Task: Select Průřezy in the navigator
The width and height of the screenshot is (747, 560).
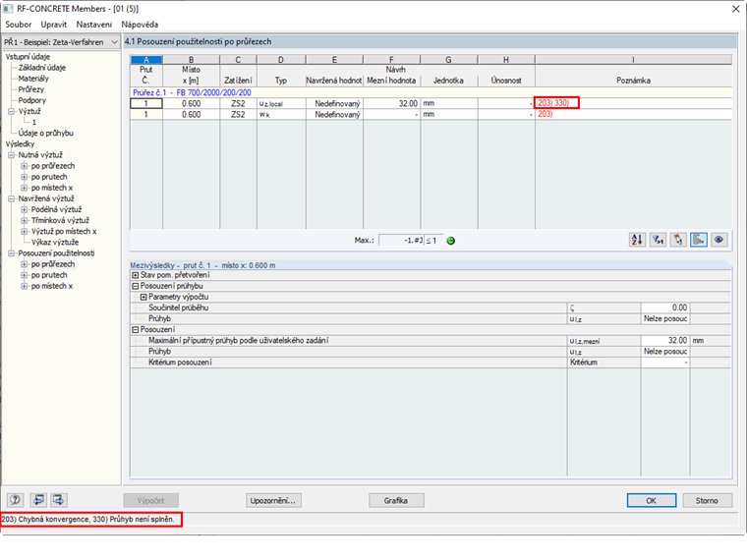Action: coord(31,89)
